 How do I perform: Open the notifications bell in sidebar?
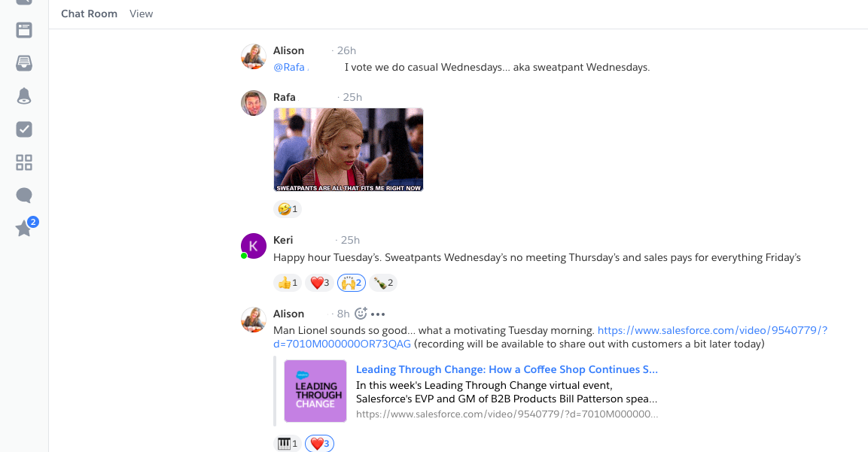(24, 96)
